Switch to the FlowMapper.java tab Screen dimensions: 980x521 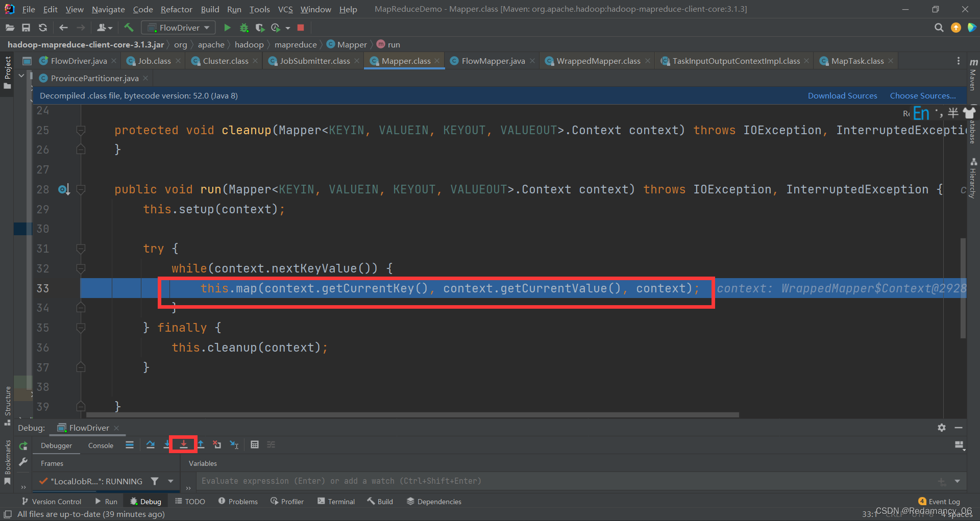493,61
